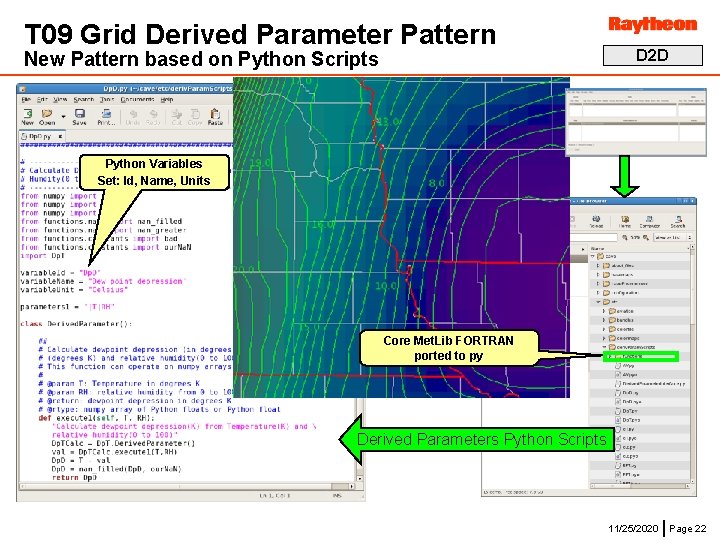Collapse the etc folder in the tree
Image resolution: width=720 pixels, height=540 pixels.
click(x=598, y=302)
